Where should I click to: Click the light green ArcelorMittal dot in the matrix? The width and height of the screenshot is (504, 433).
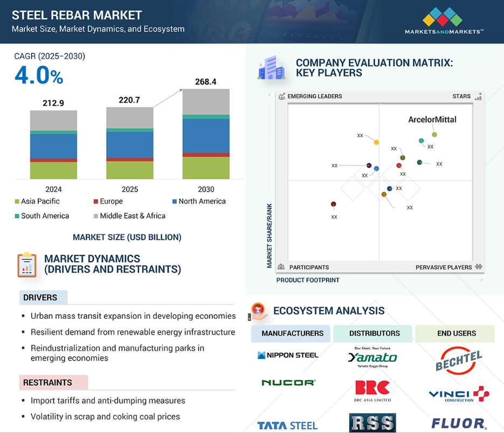(x=434, y=135)
